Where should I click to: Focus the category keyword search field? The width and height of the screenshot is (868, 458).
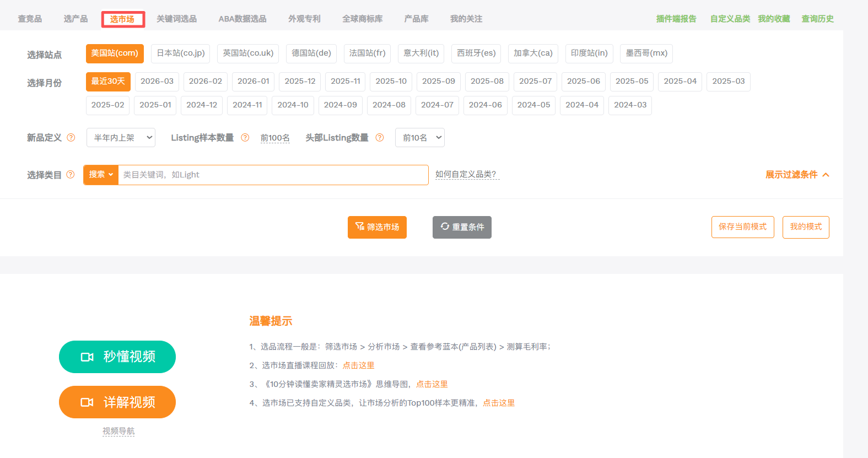pyautogui.click(x=273, y=175)
